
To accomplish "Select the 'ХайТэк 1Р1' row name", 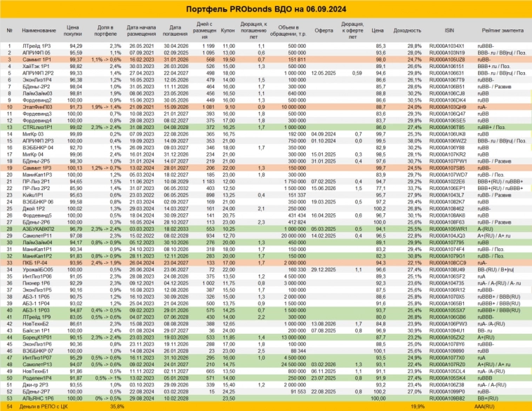I will click(x=36, y=66).
